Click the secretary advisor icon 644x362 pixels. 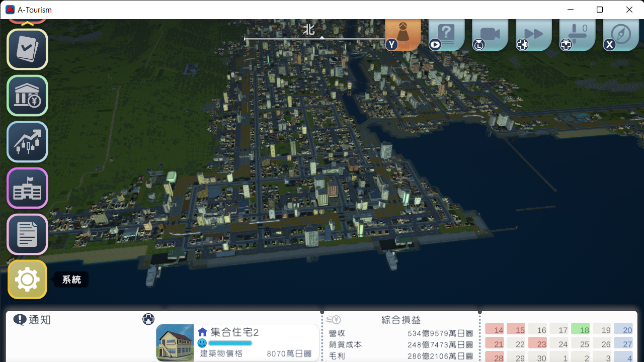[403, 34]
